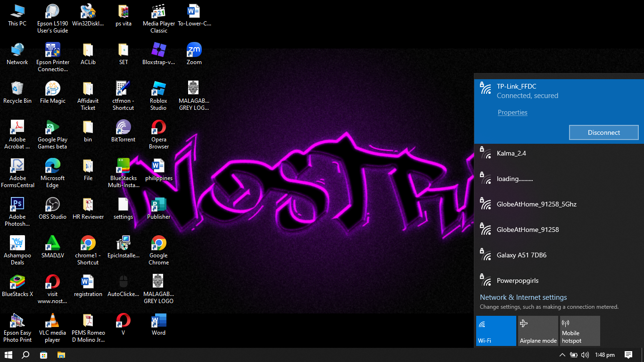Select the AutoClicker desktop shortcut
The image size is (644, 362).
(124, 286)
